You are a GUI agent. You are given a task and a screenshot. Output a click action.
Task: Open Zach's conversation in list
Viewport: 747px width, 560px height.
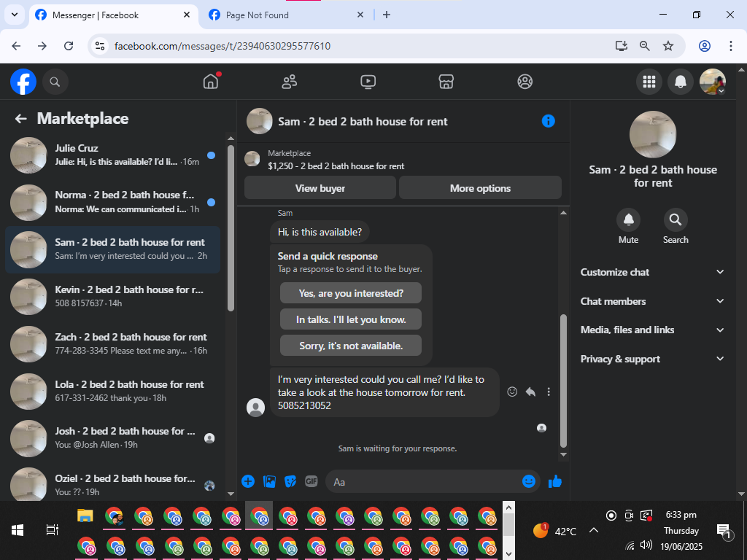(x=112, y=343)
